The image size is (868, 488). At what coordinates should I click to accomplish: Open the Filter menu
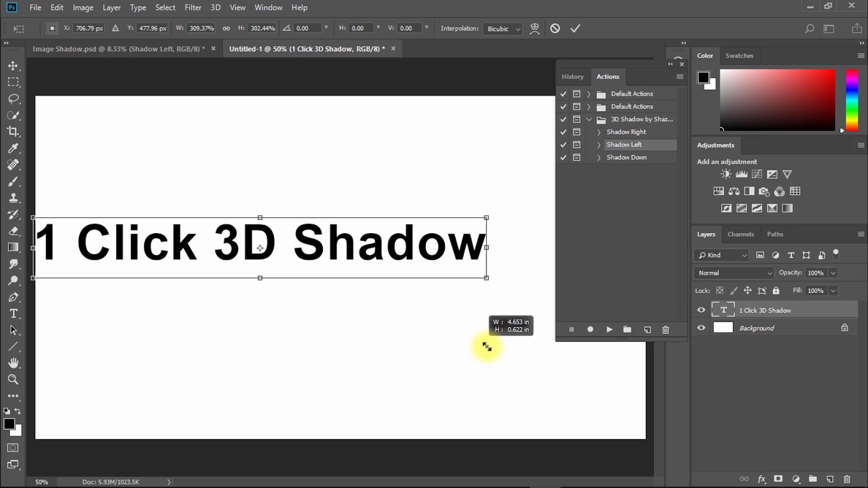click(x=193, y=8)
